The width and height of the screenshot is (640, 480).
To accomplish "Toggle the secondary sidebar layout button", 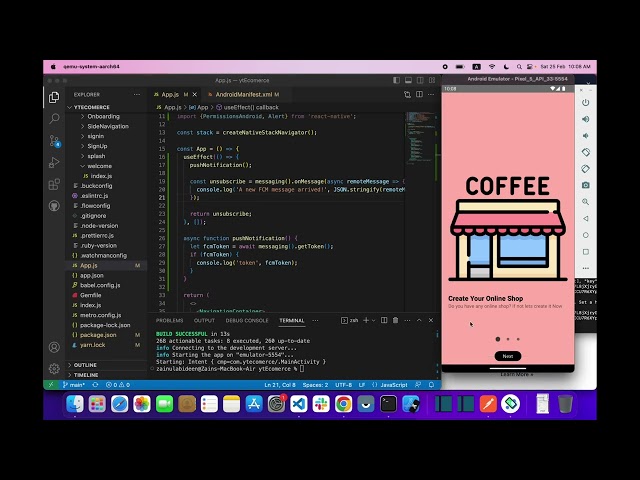I will pos(420,80).
